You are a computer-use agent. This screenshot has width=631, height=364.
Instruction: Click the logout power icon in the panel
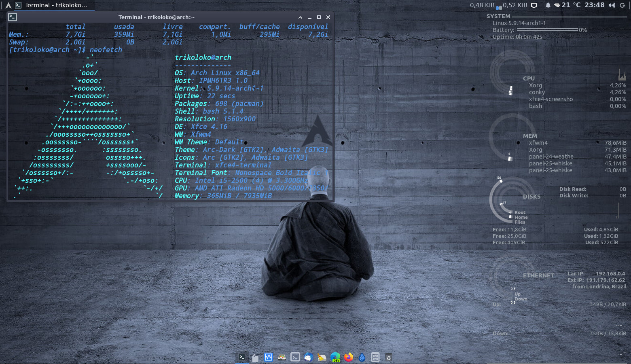coord(623,5)
